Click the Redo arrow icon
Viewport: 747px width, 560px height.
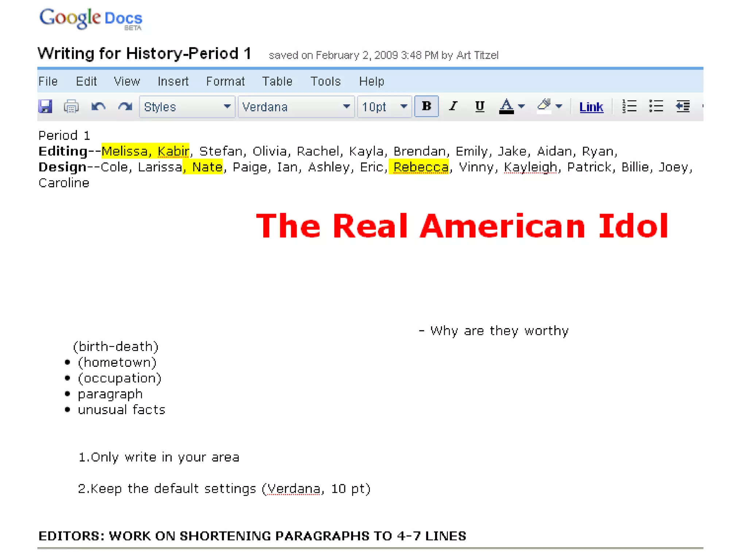point(125,106)
